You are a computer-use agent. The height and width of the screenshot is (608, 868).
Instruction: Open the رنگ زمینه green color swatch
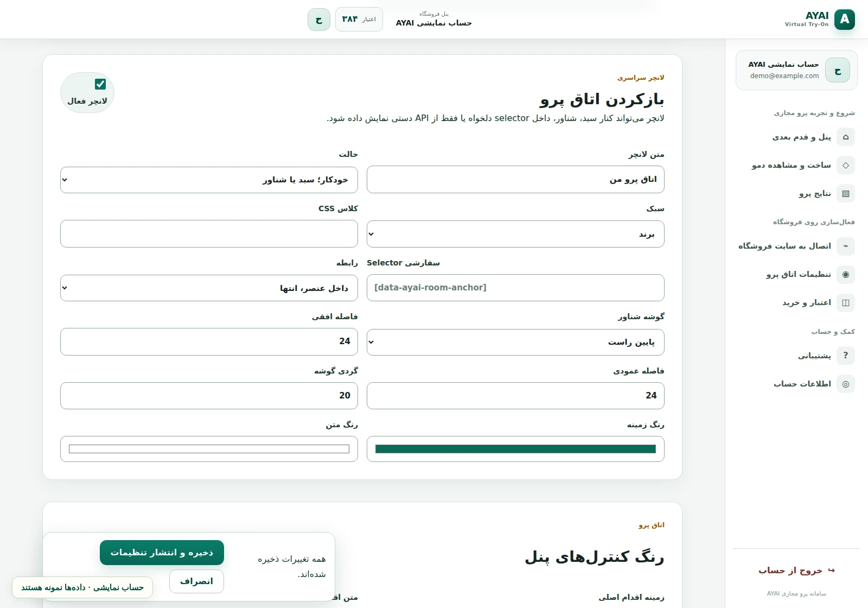pos(515,449)
